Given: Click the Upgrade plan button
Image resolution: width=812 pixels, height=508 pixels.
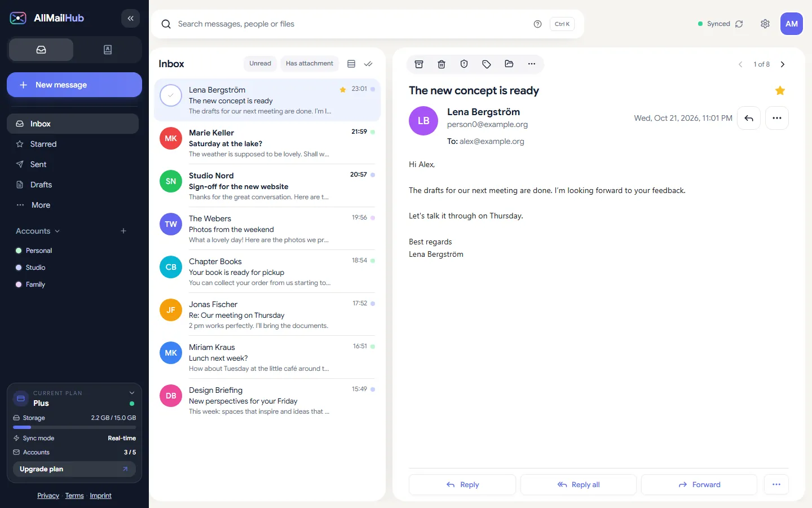Looking at the screenshot, I should pyautogui.click(x=74, y=469).
